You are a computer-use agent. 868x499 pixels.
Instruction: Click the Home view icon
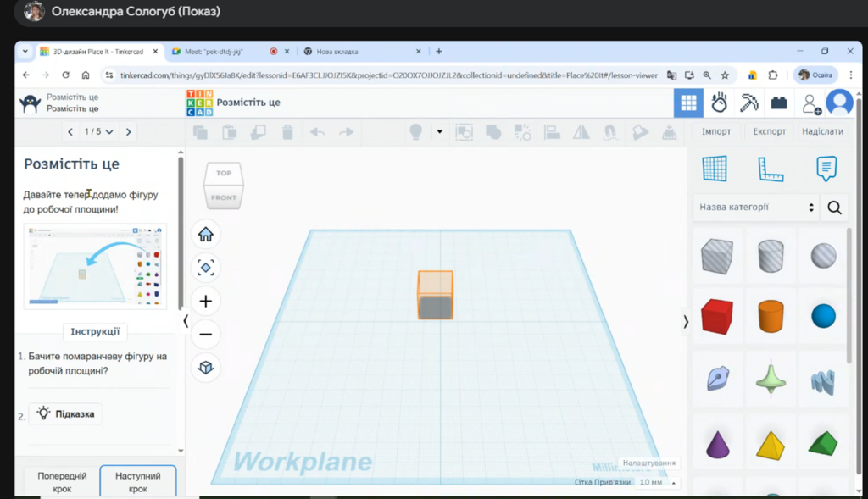[205, 235]
